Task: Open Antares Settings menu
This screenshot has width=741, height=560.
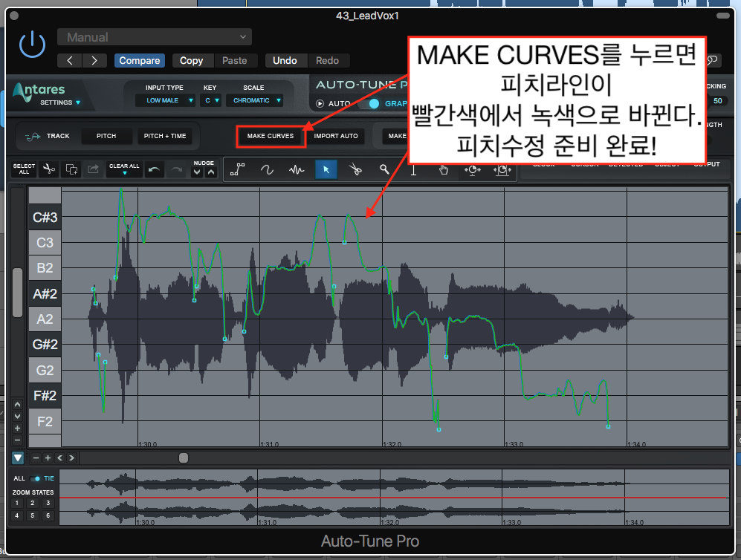Action: 60,102
